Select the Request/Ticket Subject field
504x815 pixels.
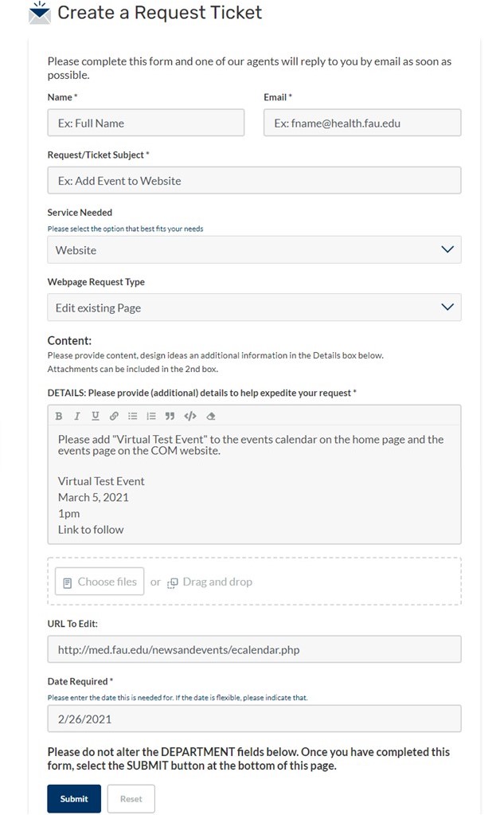coord(254,181)
